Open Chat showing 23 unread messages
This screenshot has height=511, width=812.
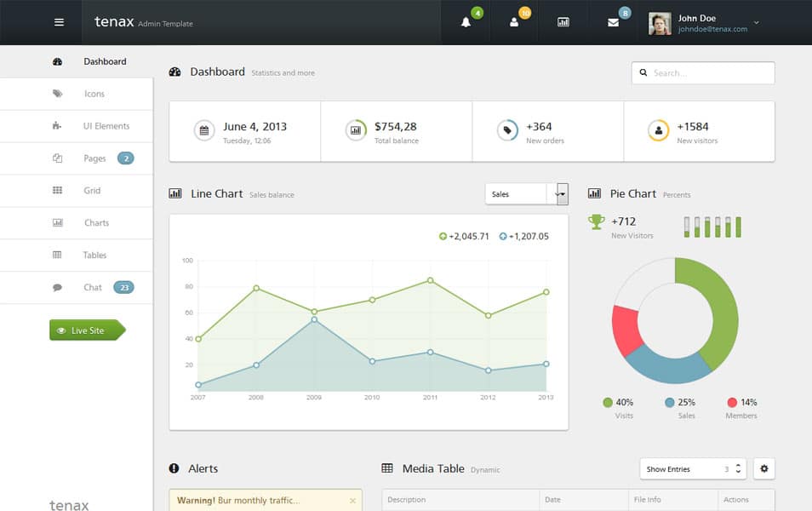pos(92,287)
